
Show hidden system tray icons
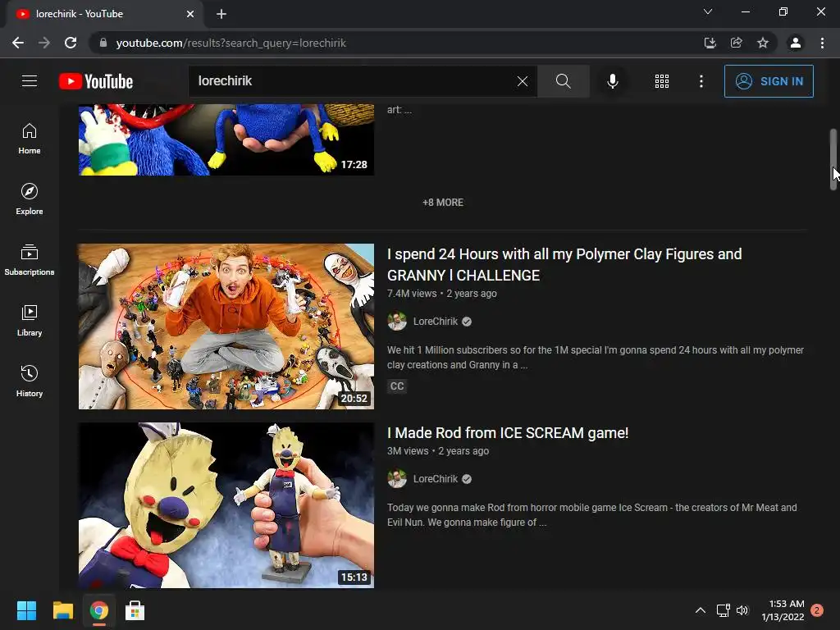701,610
